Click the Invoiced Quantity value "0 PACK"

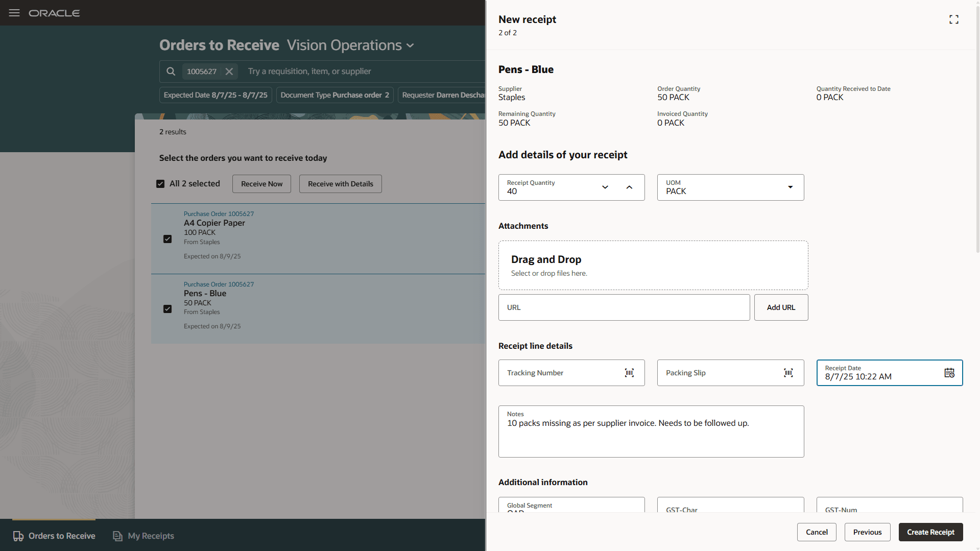[671, 123]
